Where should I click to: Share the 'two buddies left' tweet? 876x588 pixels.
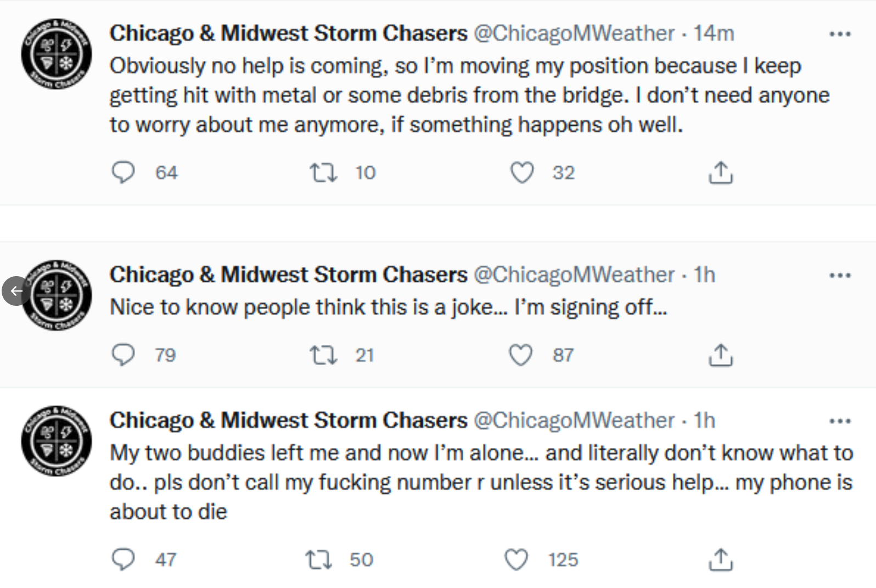pos(721,559)
